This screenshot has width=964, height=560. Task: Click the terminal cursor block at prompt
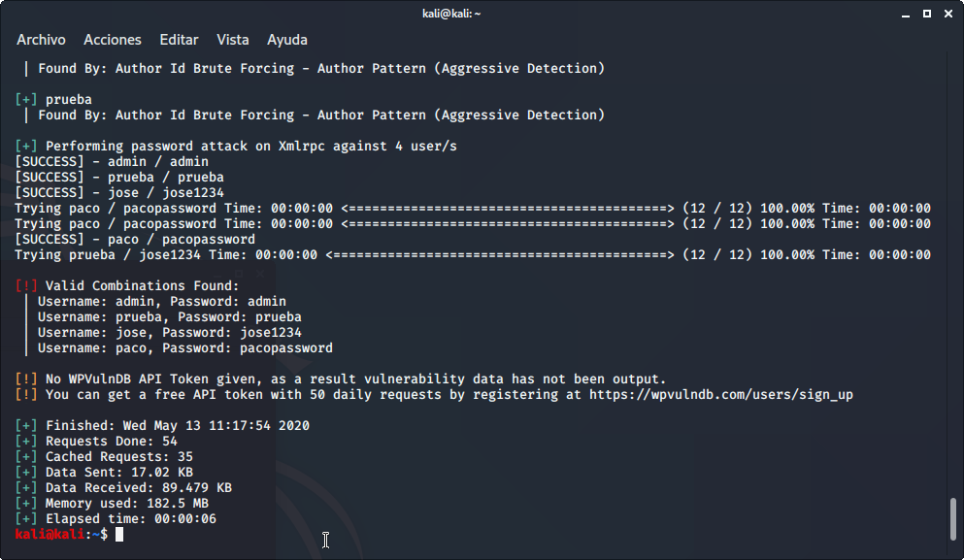coord(119,535)
